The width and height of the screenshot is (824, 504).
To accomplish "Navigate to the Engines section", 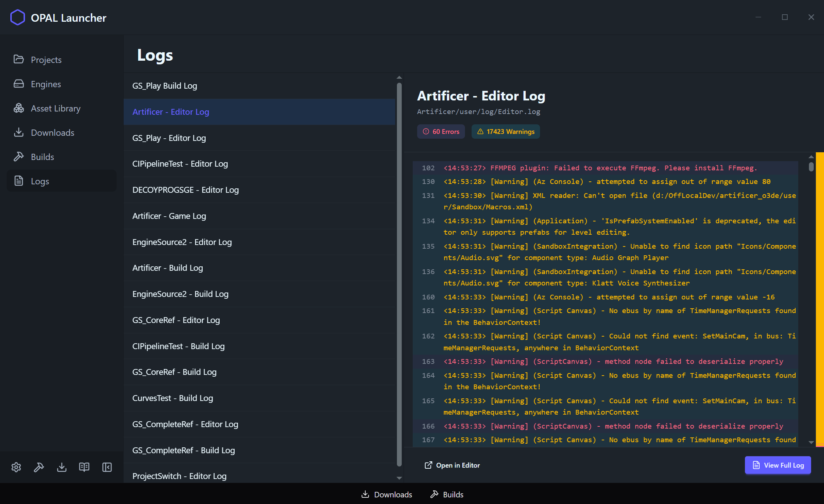I will click(61, 84).
